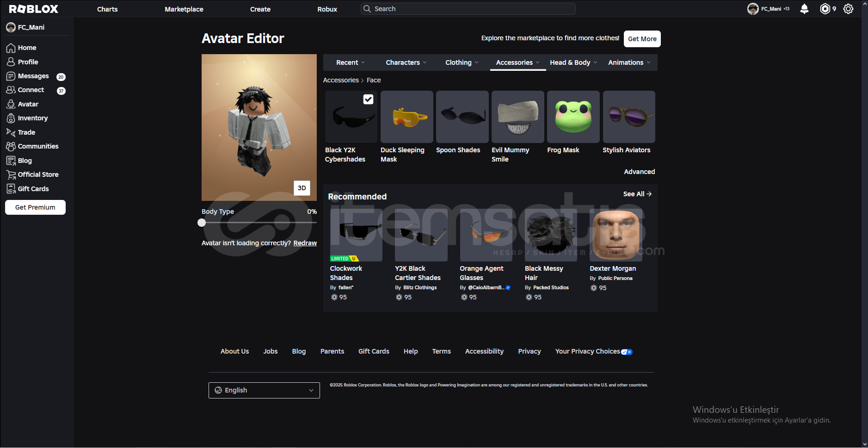Click the Get More button
This screenshot has width=868, height=448.
pyautogui.click(x=642, y=39)
